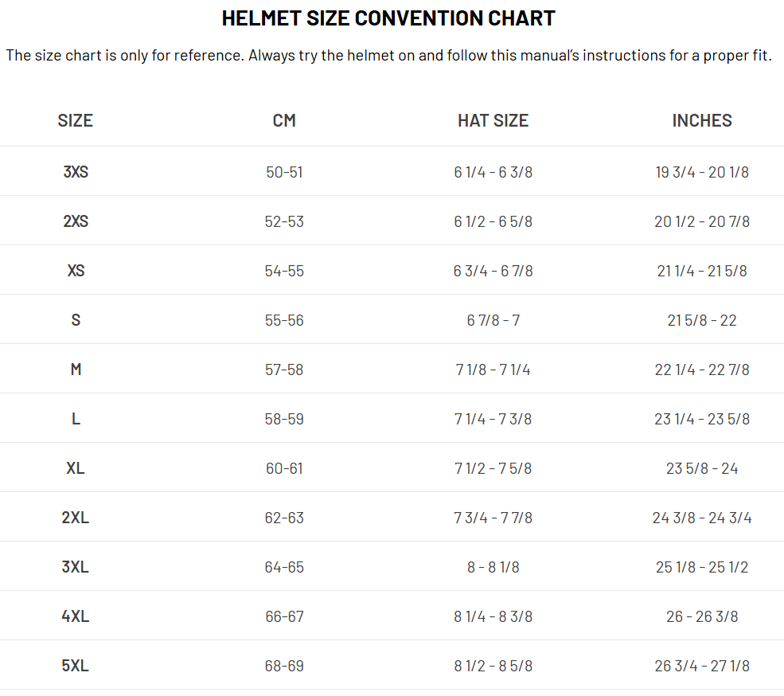This screenshot has height=696, width=784.
Task: Click the SIZE column header
Action: point(76,120)
